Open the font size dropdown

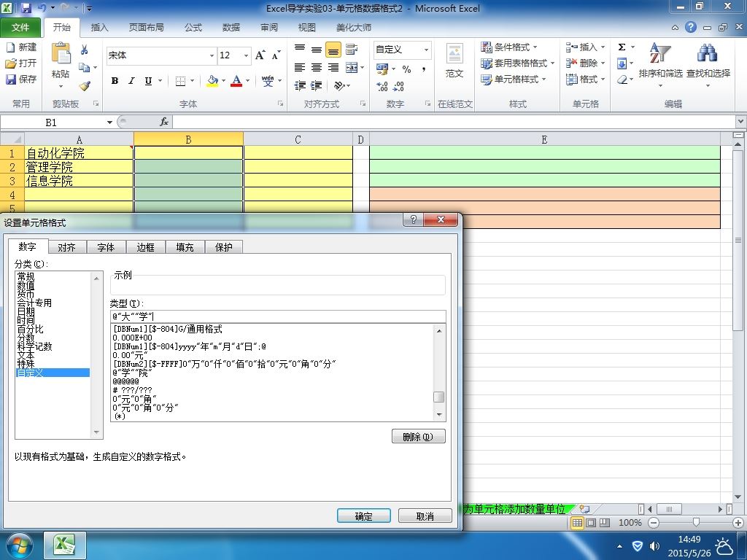(246, 55)
